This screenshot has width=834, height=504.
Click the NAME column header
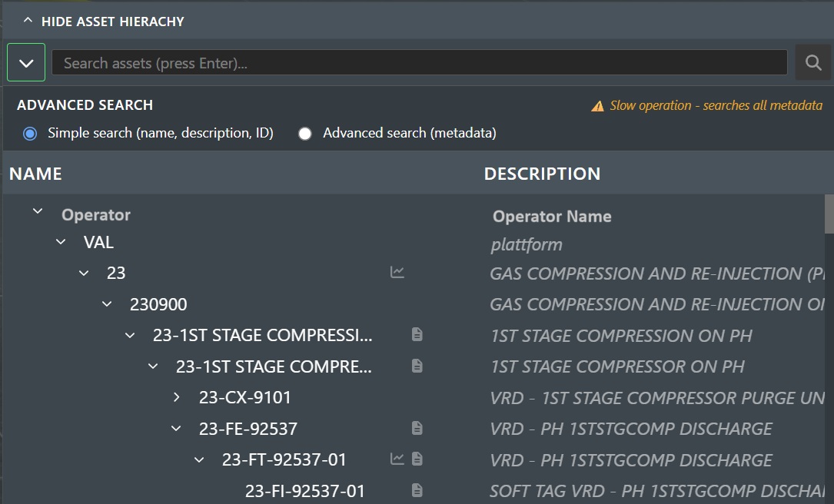[x=35, y=174]
